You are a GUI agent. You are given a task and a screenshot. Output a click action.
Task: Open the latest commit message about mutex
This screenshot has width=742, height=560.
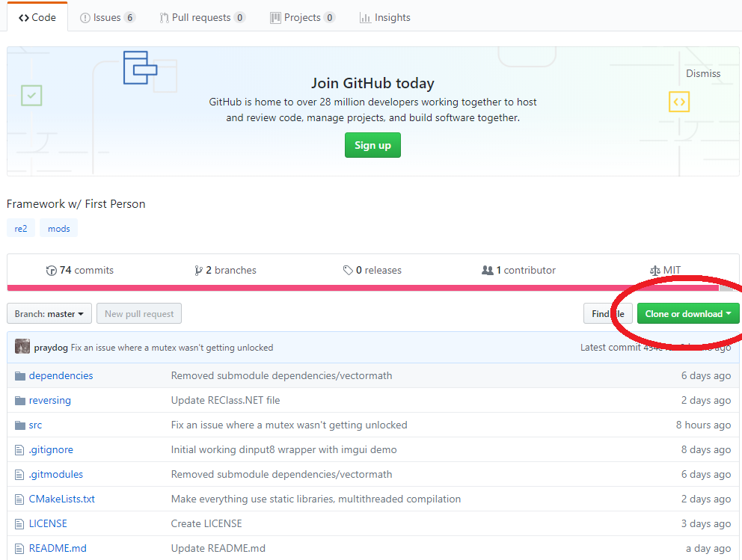tap(172, 348)
